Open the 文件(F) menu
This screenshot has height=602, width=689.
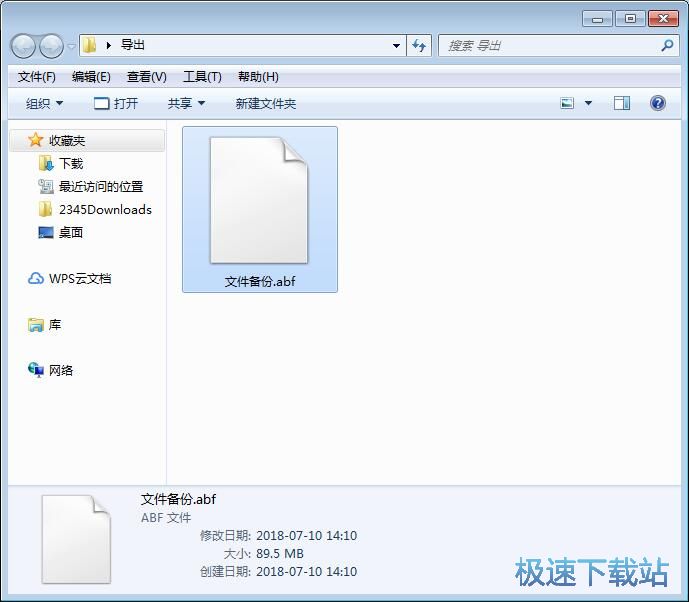[36, 77]
